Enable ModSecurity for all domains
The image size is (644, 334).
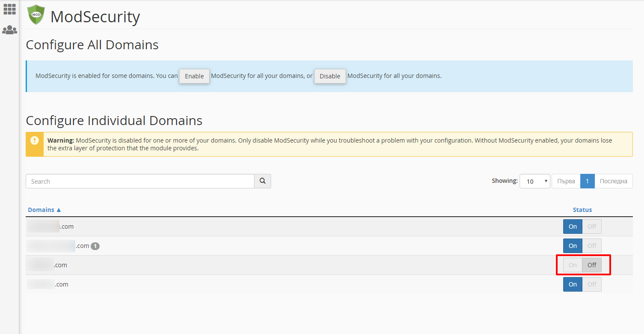click(194, 76)
